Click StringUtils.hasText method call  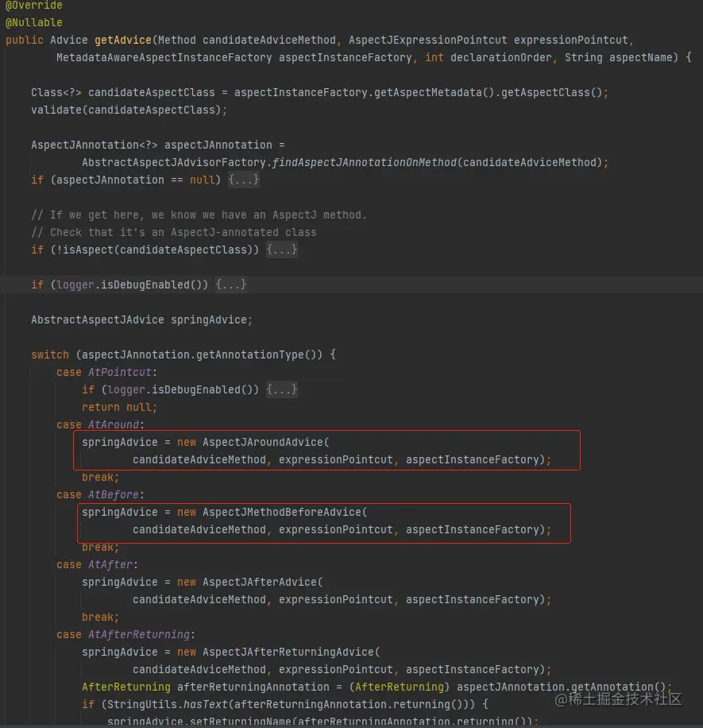[167, 705]
